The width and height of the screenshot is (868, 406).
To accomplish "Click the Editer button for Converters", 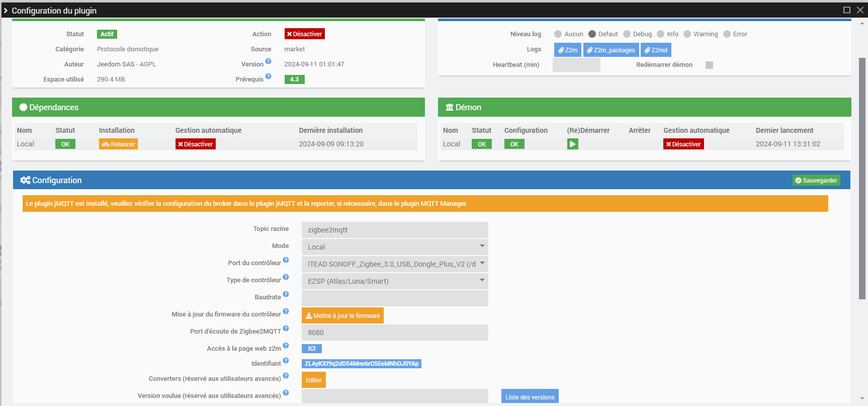I will (x=314, y=380).
